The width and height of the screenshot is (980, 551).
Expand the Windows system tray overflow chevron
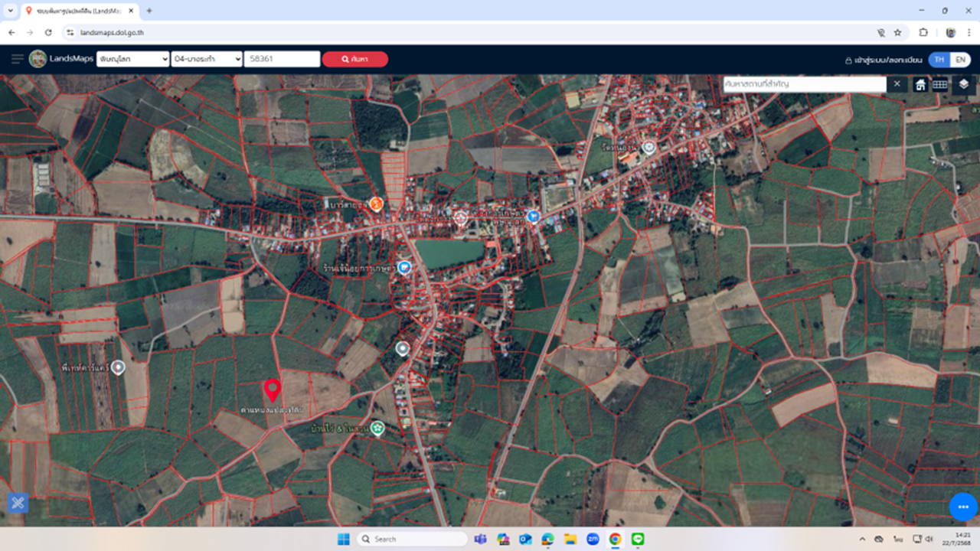coord(862,539)
